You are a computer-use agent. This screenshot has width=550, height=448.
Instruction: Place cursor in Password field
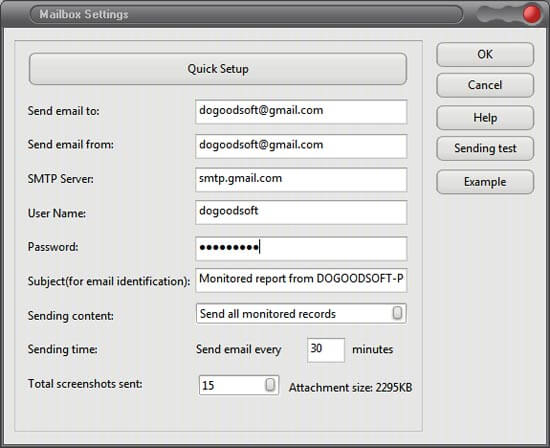301,248
